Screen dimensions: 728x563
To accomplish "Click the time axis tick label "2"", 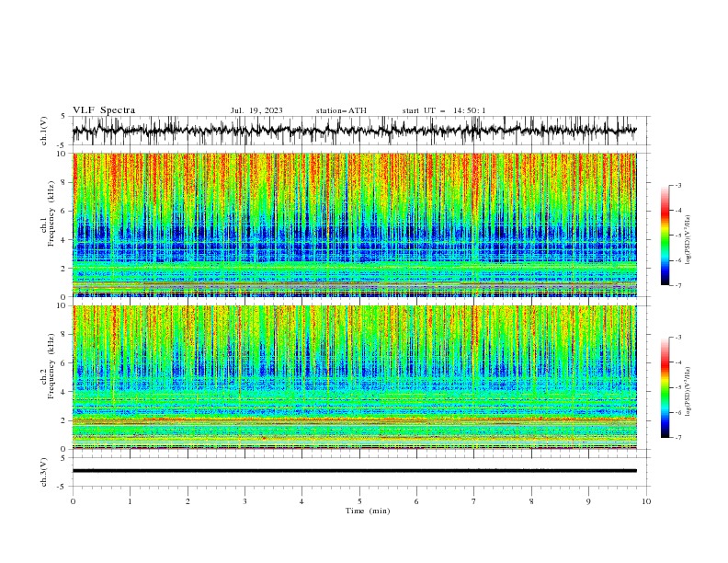I will 188,501.
